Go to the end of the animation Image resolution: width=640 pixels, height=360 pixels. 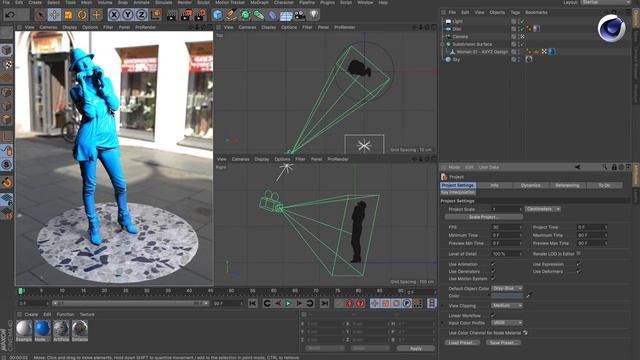(324, 303)
